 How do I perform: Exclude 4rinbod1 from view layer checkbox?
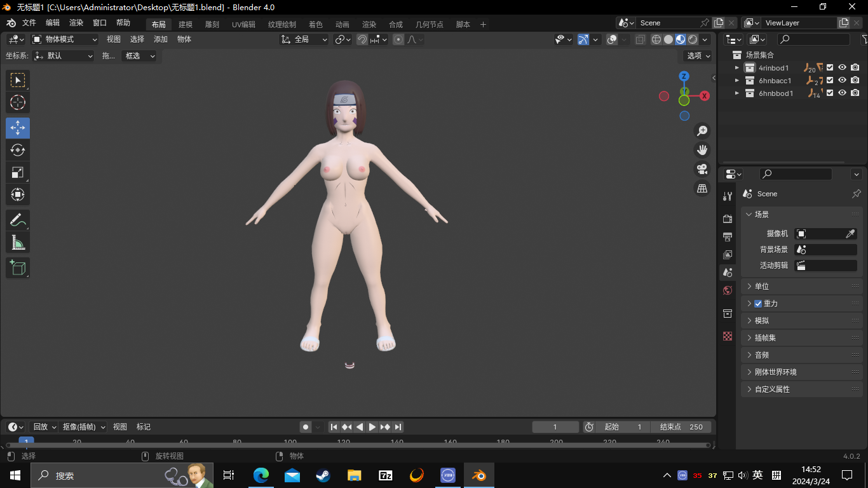[x=830, y=68]
